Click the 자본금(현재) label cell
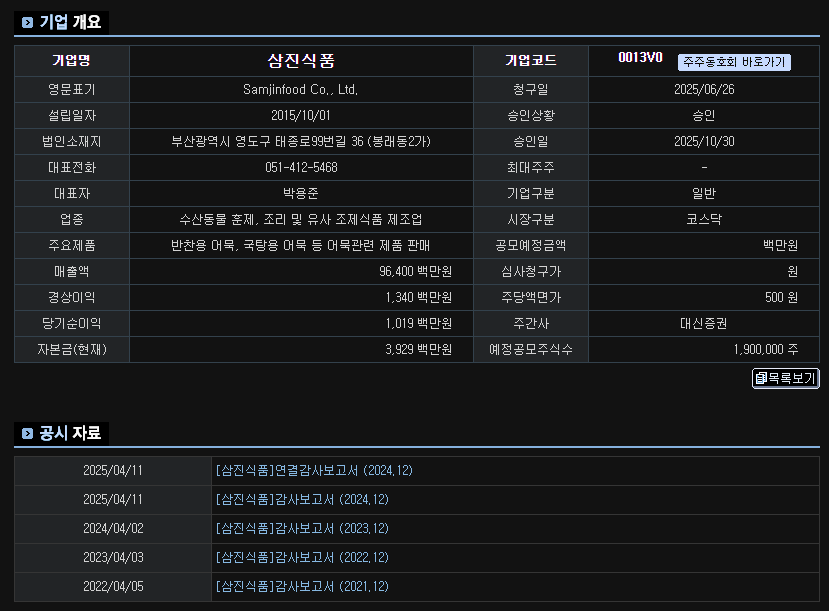Viewport: 829px width, 611px height. tap(72, 349)
